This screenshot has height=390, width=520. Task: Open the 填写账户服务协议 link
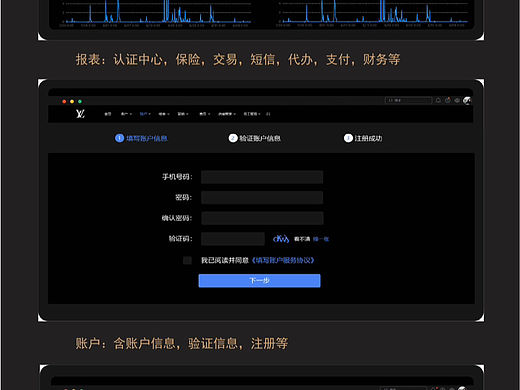click(x=283, y=260)
